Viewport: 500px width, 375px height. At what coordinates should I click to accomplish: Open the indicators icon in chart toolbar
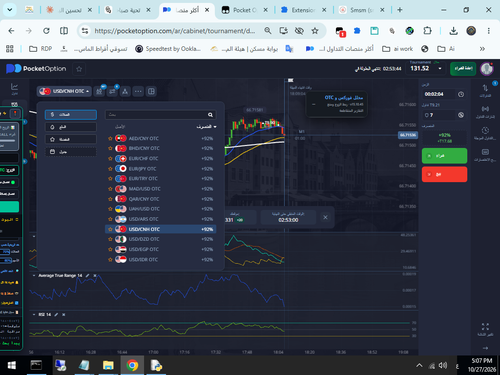112,91
